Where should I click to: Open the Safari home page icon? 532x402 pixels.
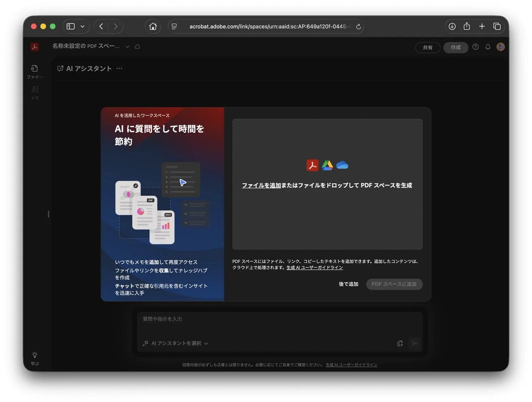153,26
